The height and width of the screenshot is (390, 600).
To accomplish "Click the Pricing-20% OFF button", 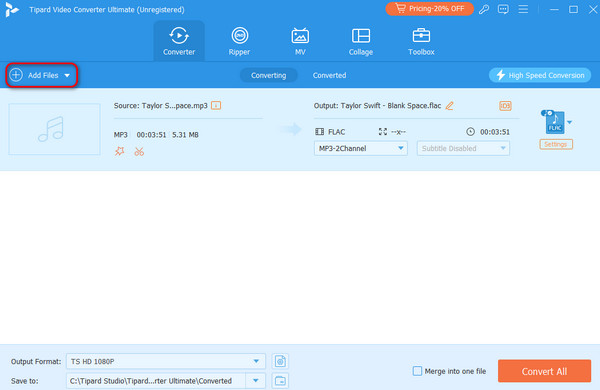I will coord(429,9).
